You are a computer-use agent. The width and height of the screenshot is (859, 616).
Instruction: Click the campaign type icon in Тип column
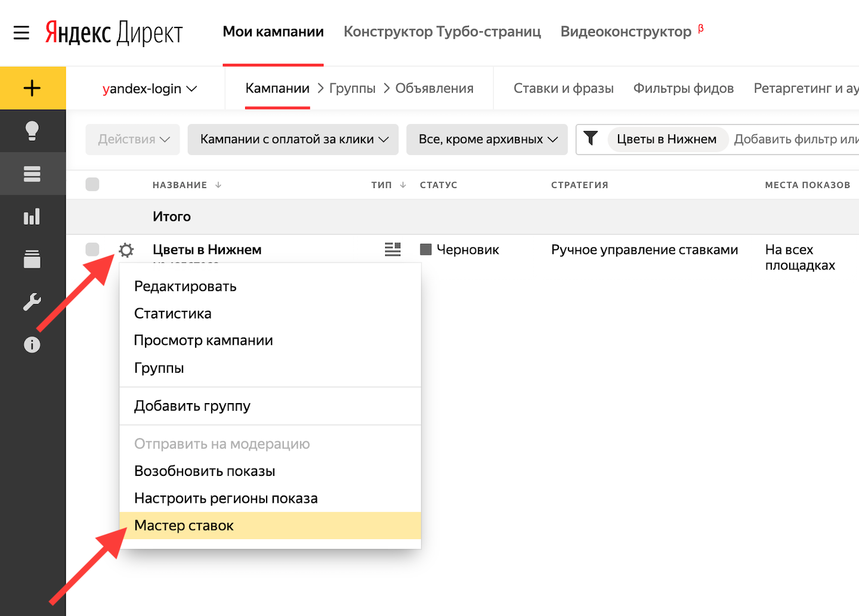tap(393, 249)
